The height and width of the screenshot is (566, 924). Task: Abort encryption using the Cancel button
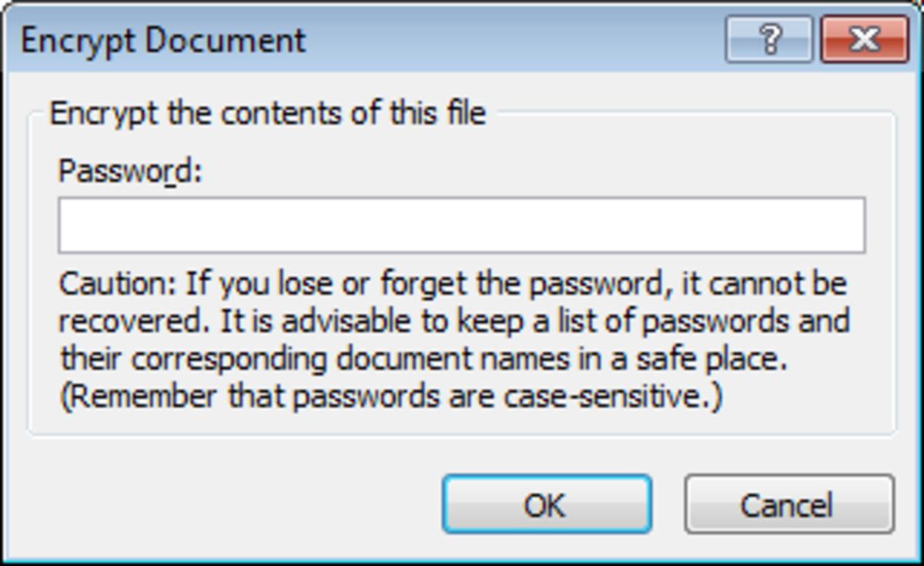pos(789,506)
